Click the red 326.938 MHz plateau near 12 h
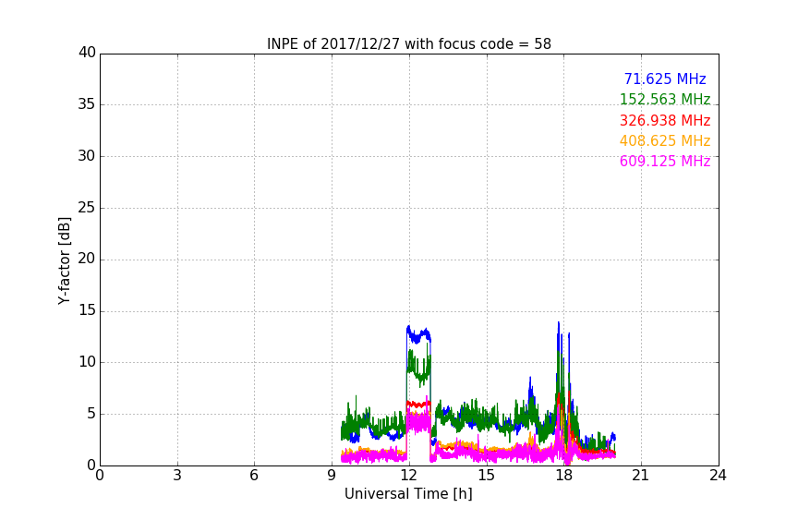This screenshot has width=798, height=532. pyautogui.click(x=418, y=405)
